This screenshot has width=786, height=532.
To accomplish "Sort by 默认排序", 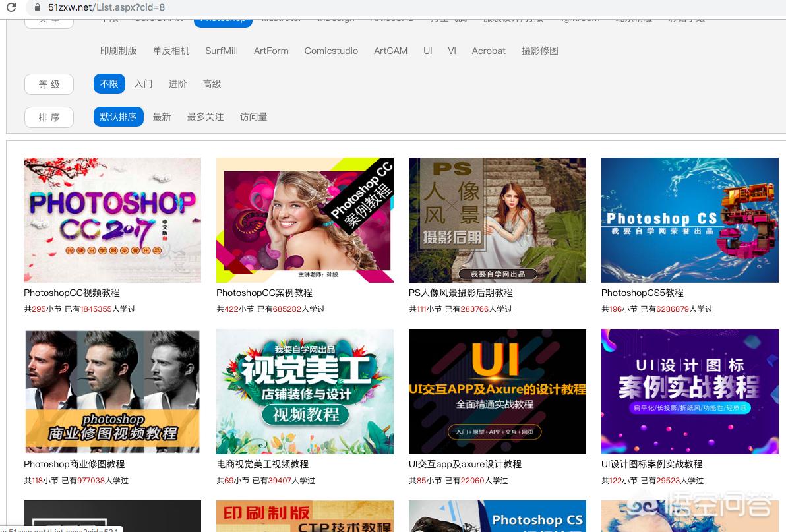I will tap(118, 117).
